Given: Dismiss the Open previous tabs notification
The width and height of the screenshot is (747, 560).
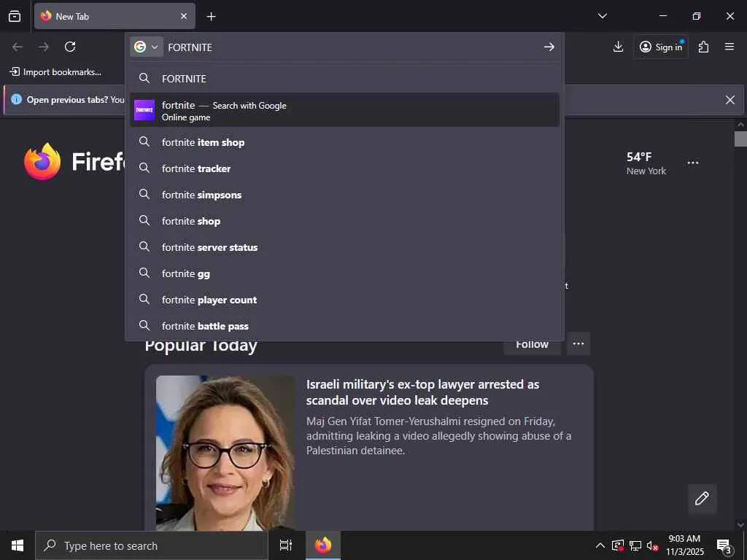Looking at the screenshot, I should coord(729,99).
